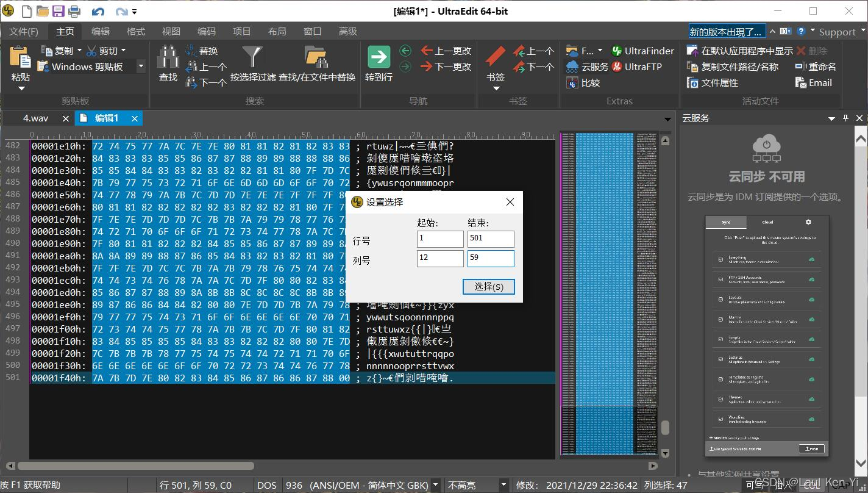Screen dimensions: 868x493
Task: Click the horizontal scrollbar thumb below editor
Action: click(x=135, y=466)
